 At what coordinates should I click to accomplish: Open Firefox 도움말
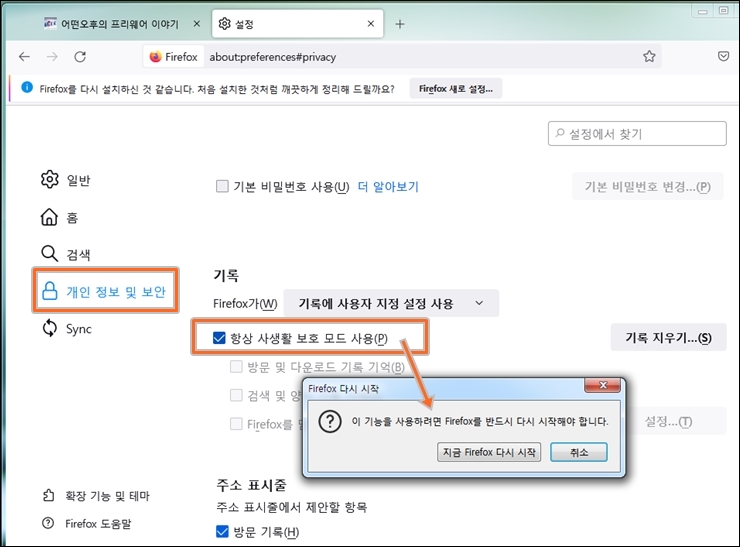coord(87,523)
